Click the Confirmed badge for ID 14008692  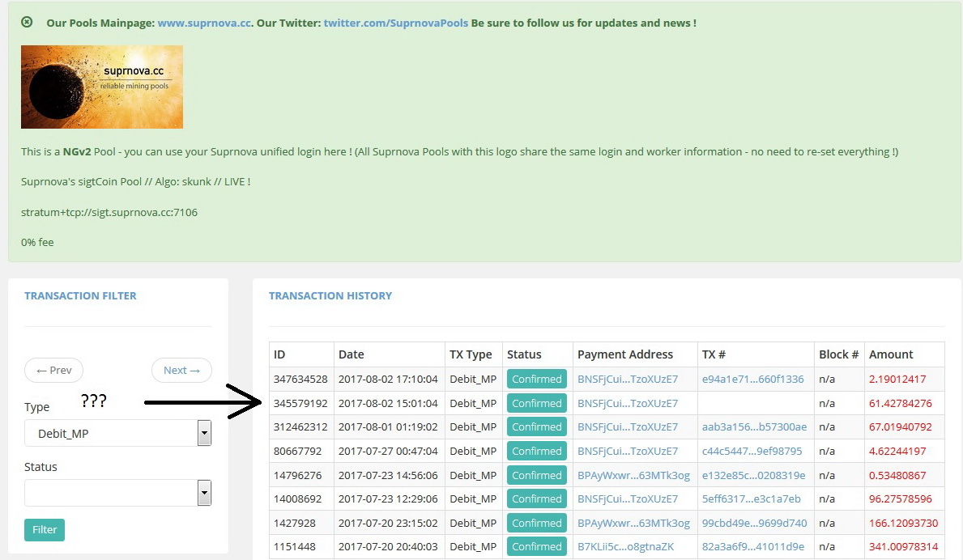pyautogui.click(x=537, y=498)
